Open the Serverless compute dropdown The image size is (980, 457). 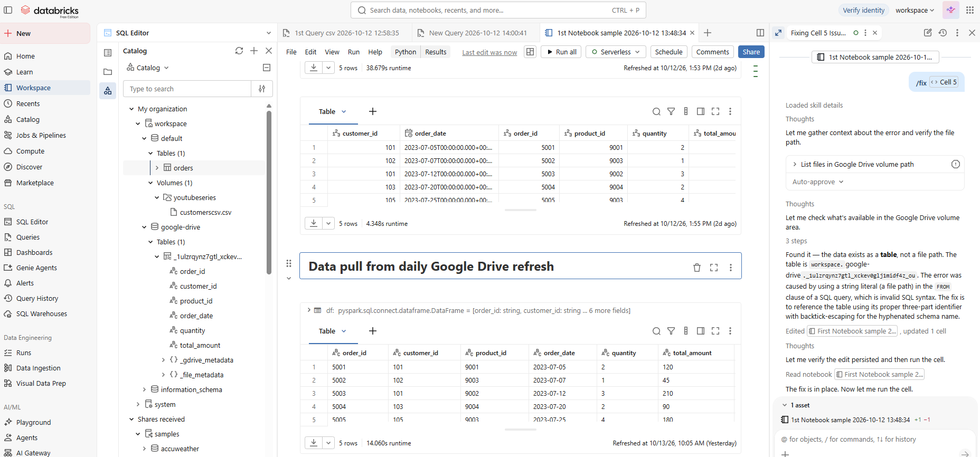616,52
